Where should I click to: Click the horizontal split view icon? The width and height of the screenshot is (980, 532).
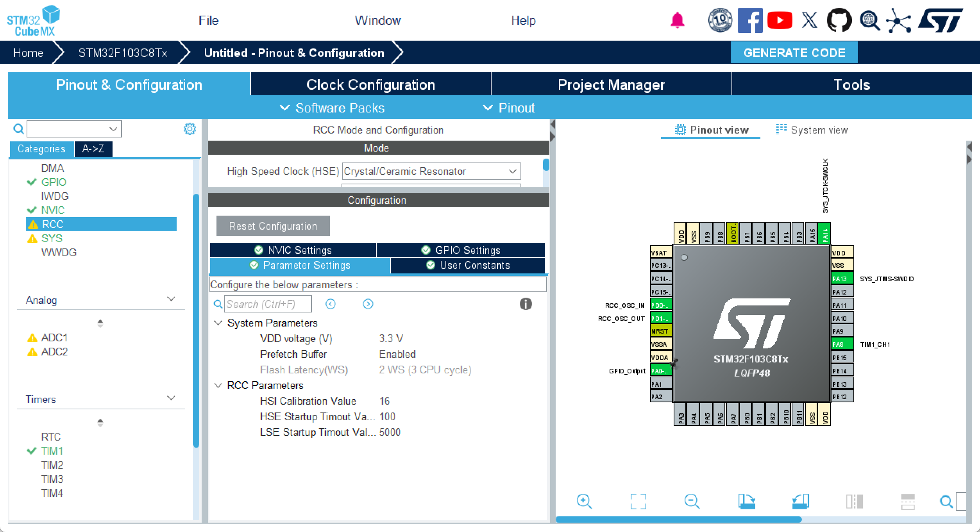click(x=908, y=502)
